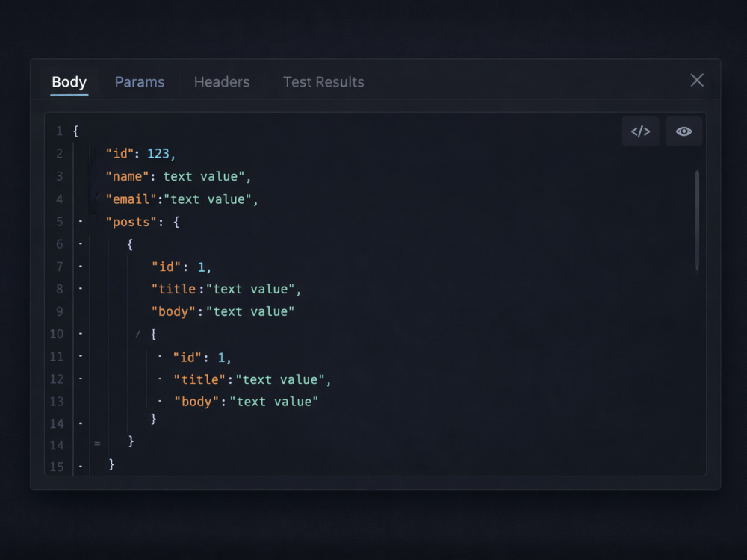Click the "id" key on line 7
This screenshot has width=747, height=560.
click(x=166, y=267)
